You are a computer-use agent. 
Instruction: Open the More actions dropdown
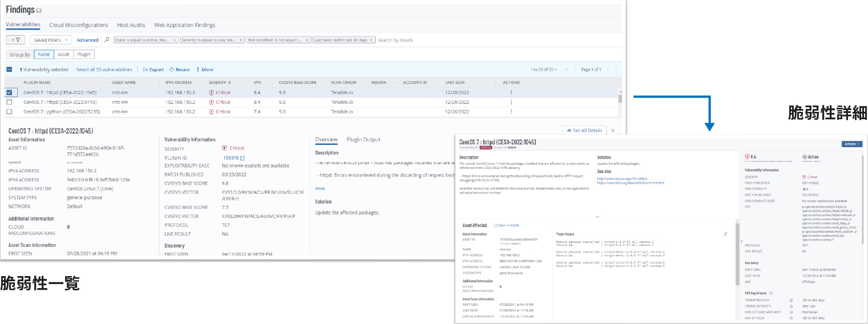pyautogui.click(x=204, y=70)
